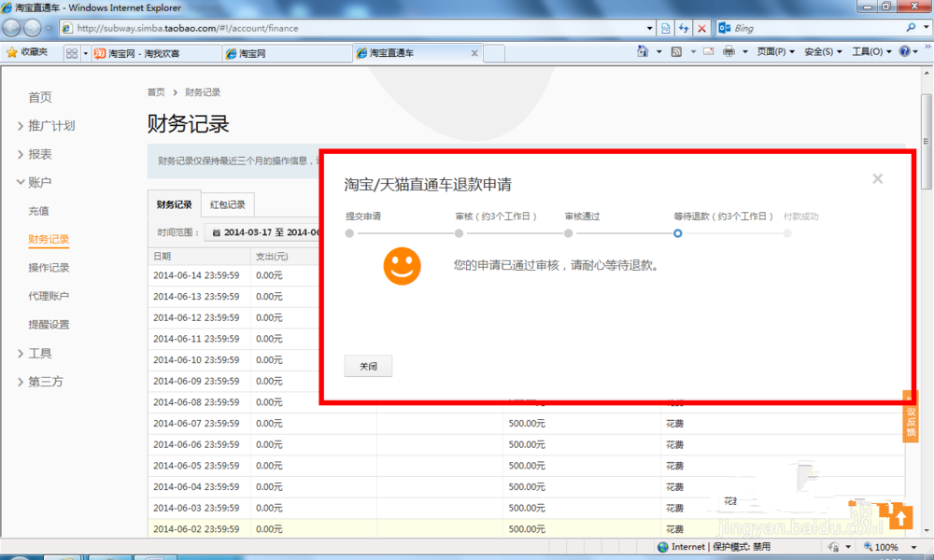Screen dimensions: 934x560
Task: Click the Bing search input field
Action: pos(818,27)
